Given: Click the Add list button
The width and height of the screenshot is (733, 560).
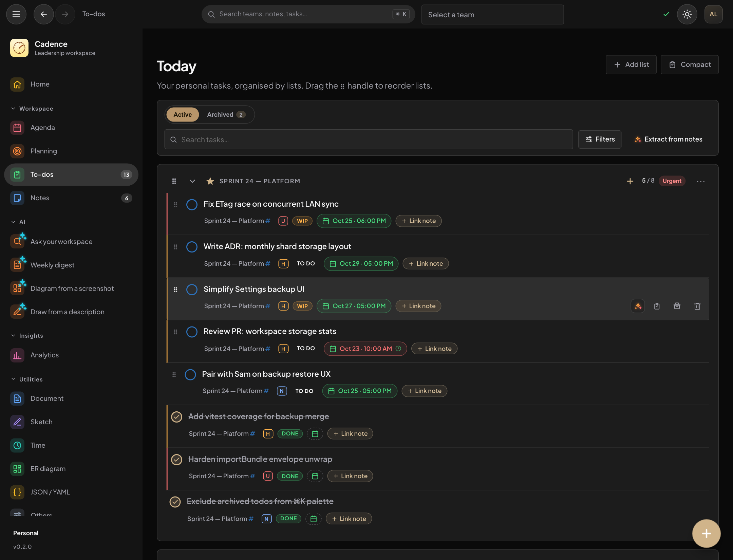Looking at the screenshot, I should tap(631, 65).
